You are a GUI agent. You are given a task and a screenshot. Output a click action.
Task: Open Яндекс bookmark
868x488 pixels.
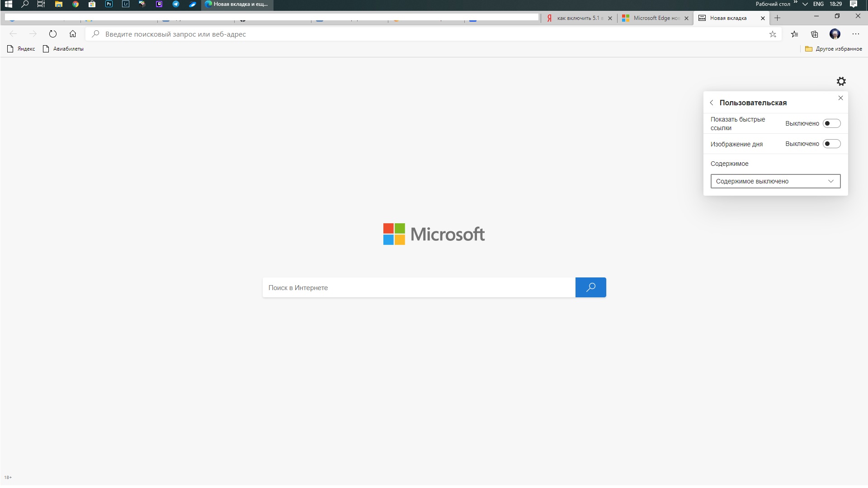pyautogui.click(x=21, y=49)
